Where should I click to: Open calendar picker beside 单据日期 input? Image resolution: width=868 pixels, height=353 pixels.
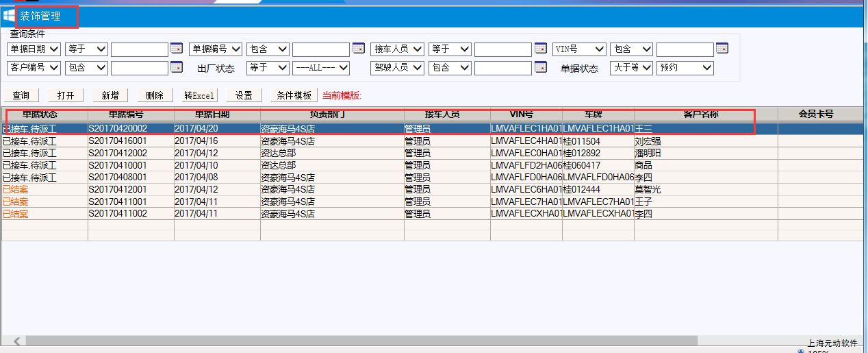[177, 49]
